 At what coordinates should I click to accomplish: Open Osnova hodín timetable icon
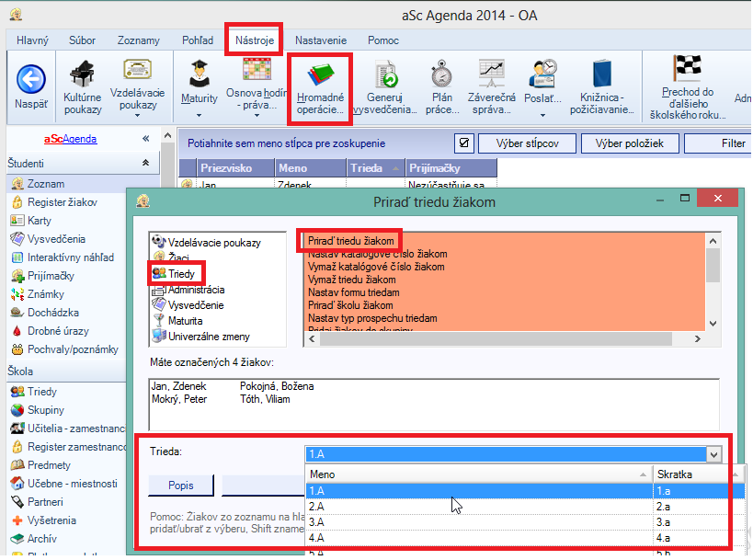pos(257,70)
